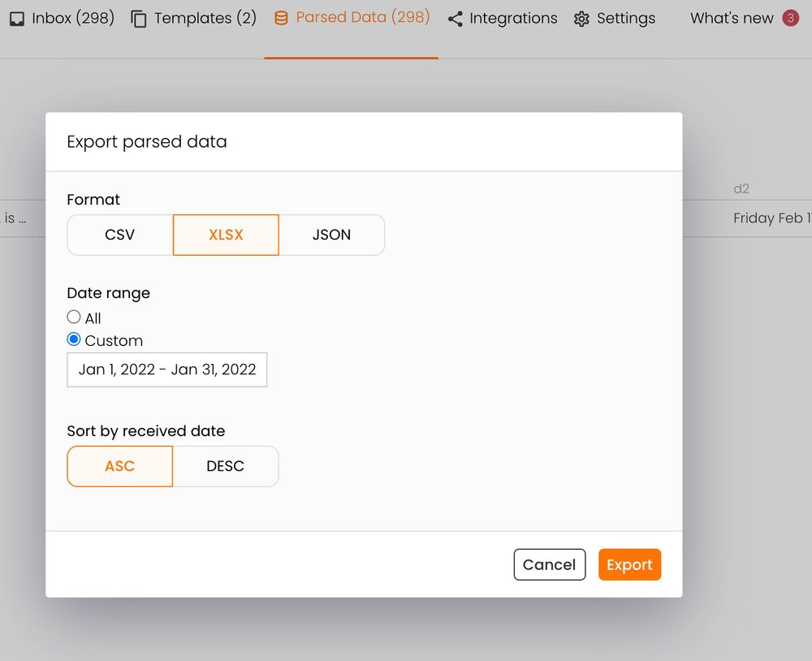The height and width of the screenshot is (661, 812).
Task: Open the What's new page
Action: click(732, 17)
